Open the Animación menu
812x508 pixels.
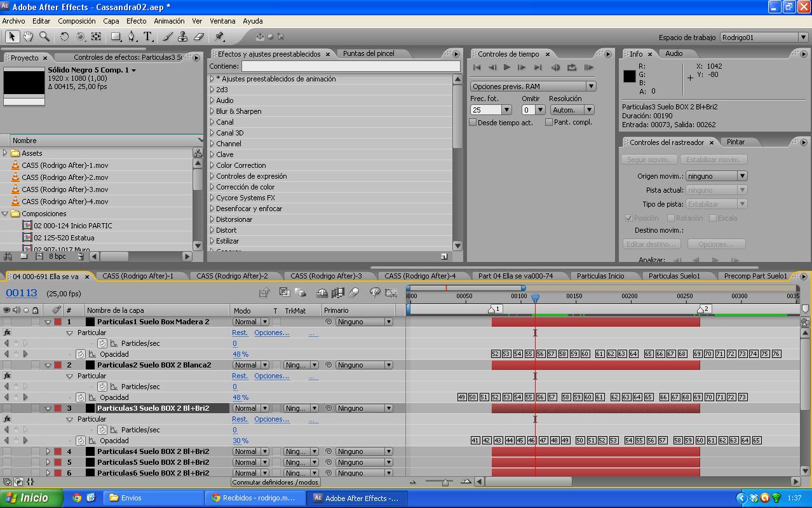[x=169, y=21]
